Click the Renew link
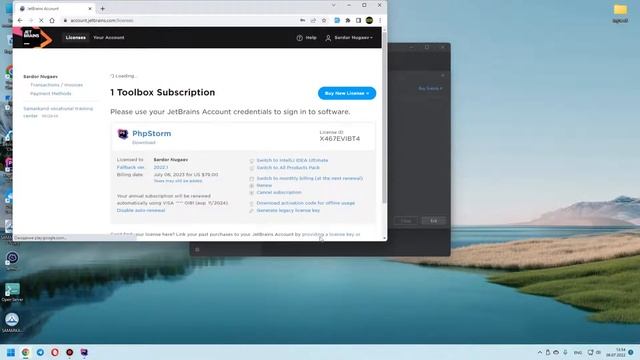The image size is (640, 360). click(x=264, y=185)
